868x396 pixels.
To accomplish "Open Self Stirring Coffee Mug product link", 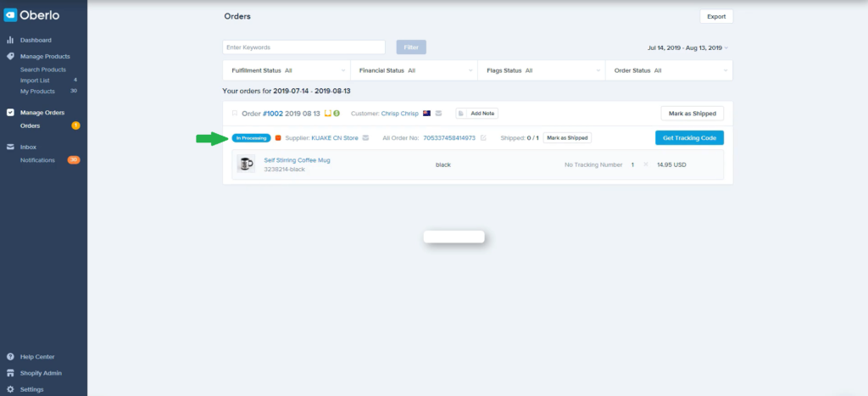I will pyautogui.click(x=297, y=160).
